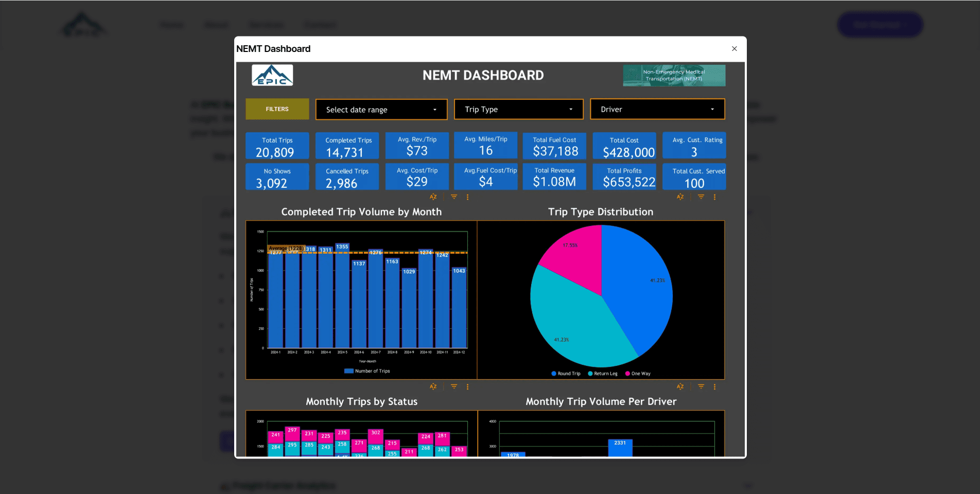Screen dimensions: 980x494
Task: Click the pink segment labeled 297
Action: click(x=292, y=433)
